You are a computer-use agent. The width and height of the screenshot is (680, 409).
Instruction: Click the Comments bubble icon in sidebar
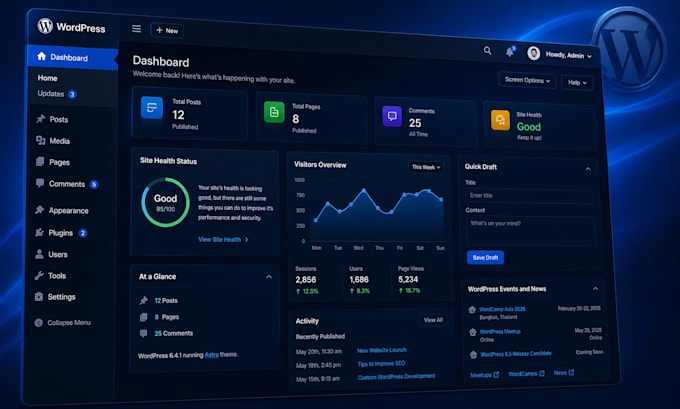pos(40,183)
